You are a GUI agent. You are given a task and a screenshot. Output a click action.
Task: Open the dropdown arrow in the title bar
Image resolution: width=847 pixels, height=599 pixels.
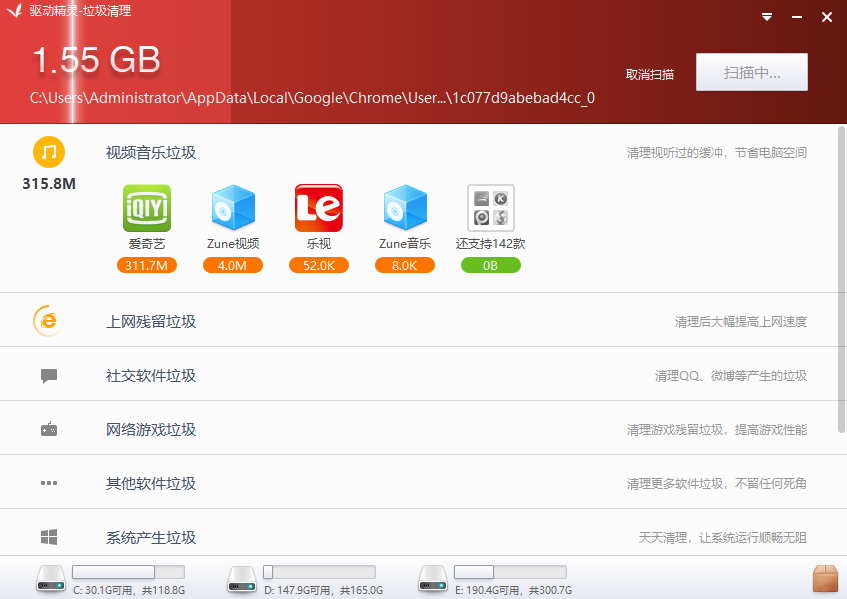tap(767, 16)
